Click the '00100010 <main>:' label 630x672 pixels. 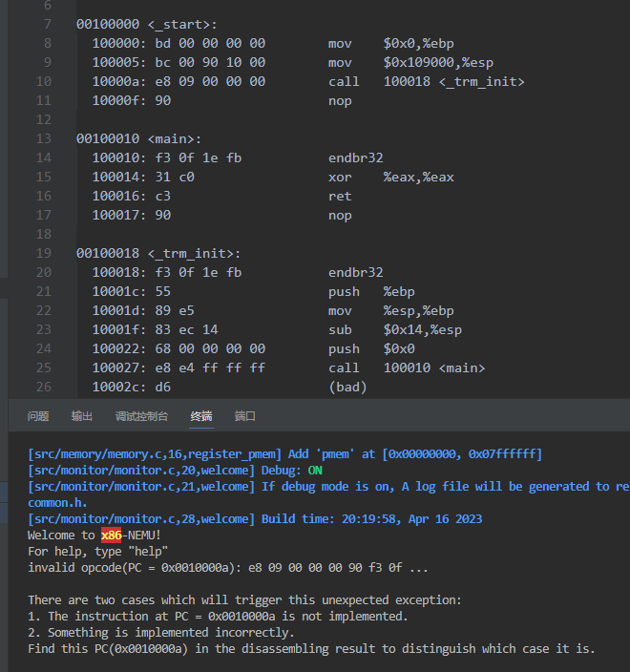click(138, 138)
